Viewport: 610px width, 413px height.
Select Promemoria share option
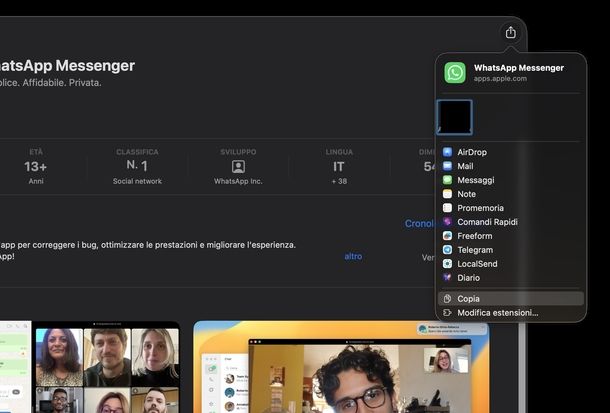[x=510, y=208]
